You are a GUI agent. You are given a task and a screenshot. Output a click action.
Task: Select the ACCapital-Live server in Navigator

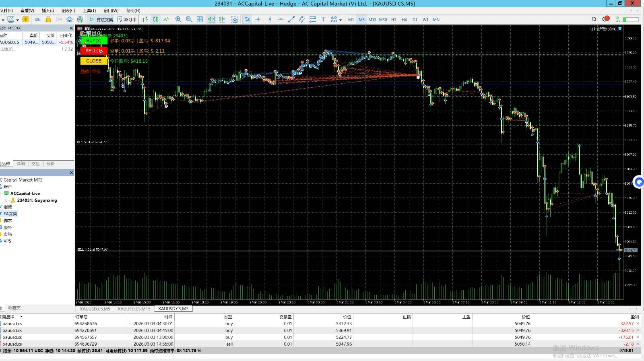(25, 194)
